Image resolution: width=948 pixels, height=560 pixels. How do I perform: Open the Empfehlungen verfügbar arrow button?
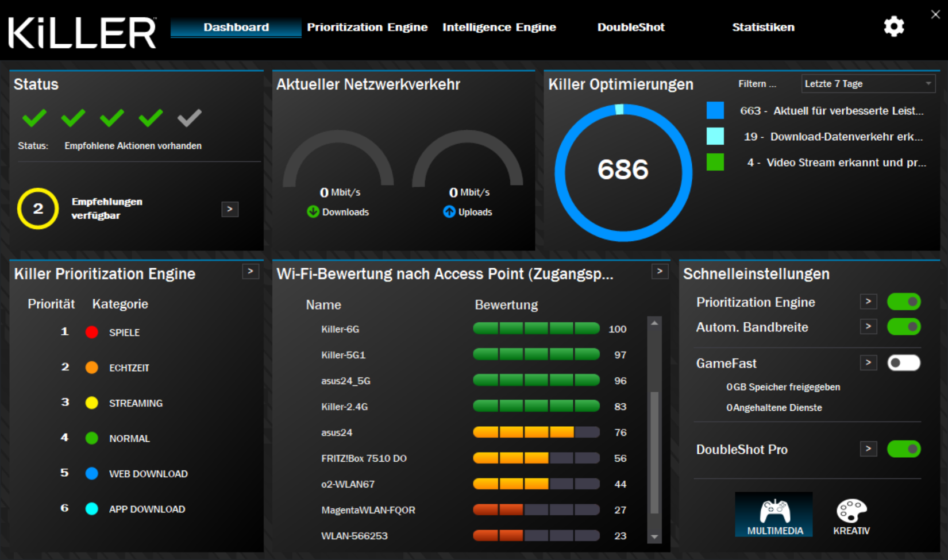230,209
